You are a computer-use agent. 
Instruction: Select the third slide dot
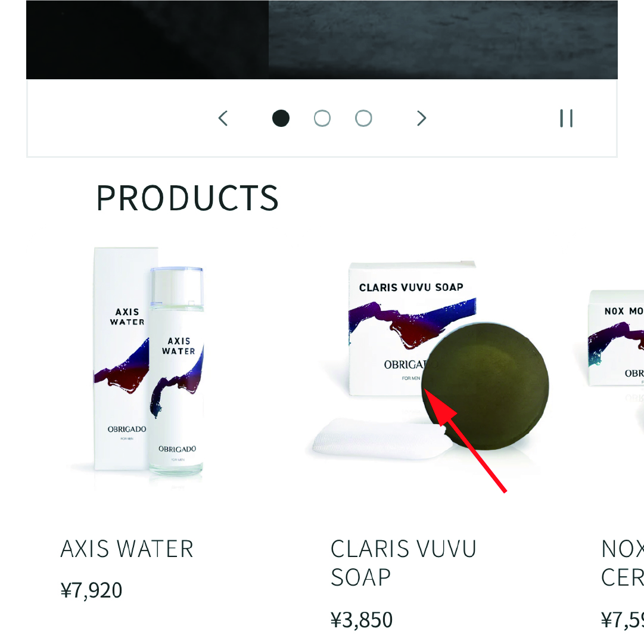coord(363,119)
